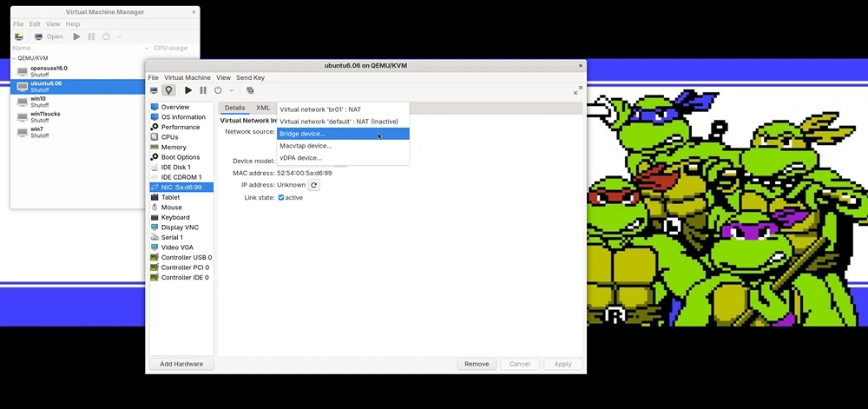Select Controller IDE 0 in the hardware list

(181, 277)
